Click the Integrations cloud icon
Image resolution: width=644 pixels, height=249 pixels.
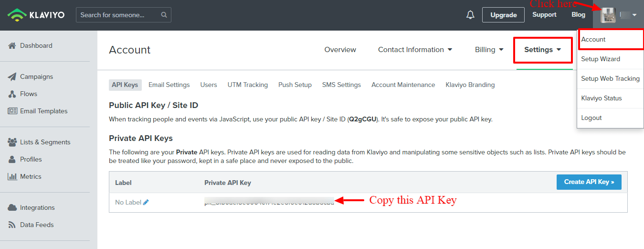point(12,207)
